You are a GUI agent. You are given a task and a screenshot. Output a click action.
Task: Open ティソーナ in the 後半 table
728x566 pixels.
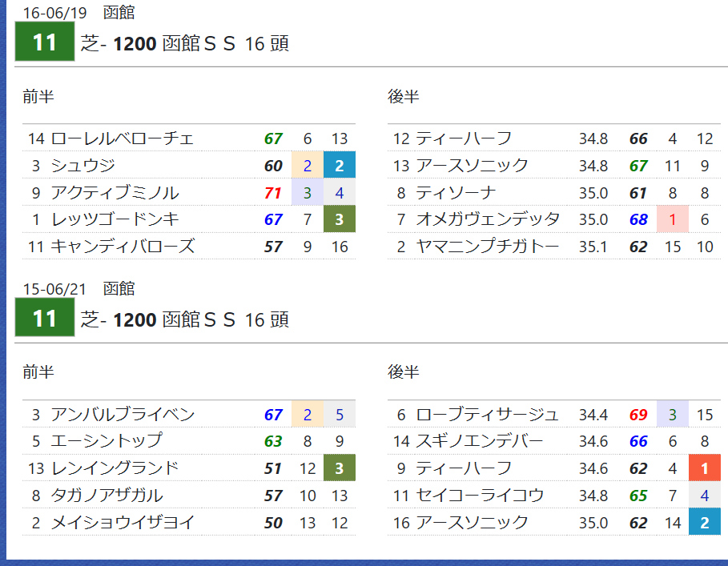(x=456, y=192)
